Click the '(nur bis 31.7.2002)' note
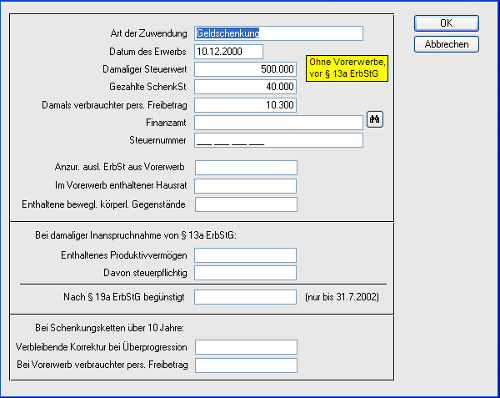The height and width of the screenshot is (398, 500). tap(342, 297)
